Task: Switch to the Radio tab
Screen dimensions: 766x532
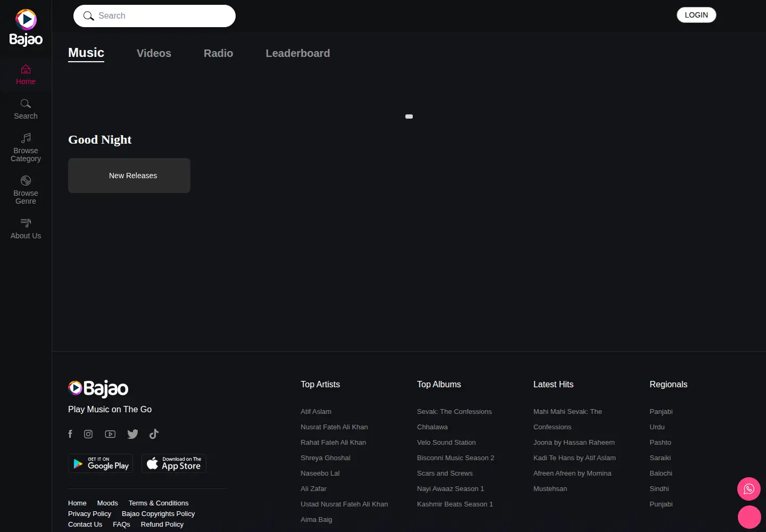Action: tap(218, 53)
